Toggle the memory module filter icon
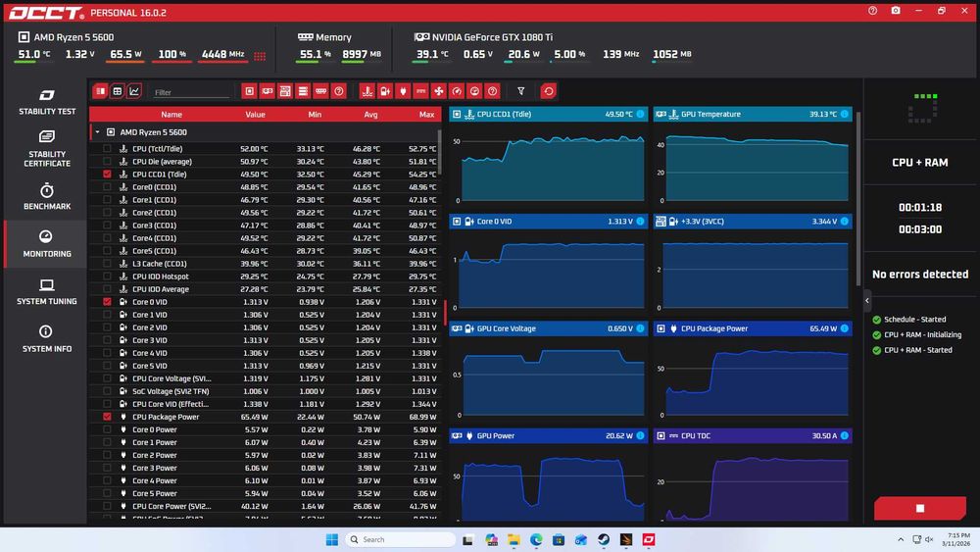The image size is (980, 552). (320, 91)
